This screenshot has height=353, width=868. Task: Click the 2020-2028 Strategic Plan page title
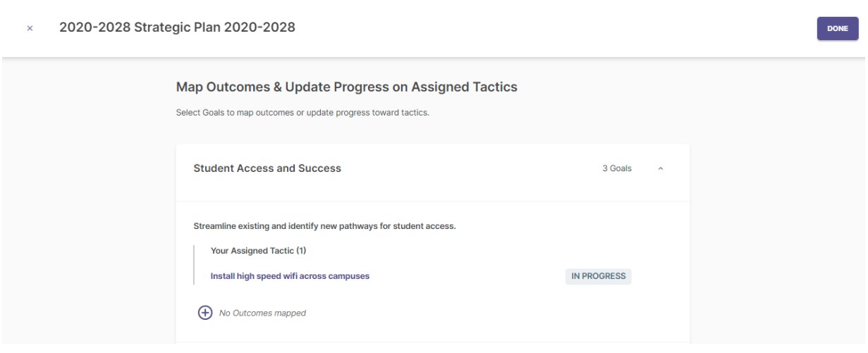(x=177, y=27)
